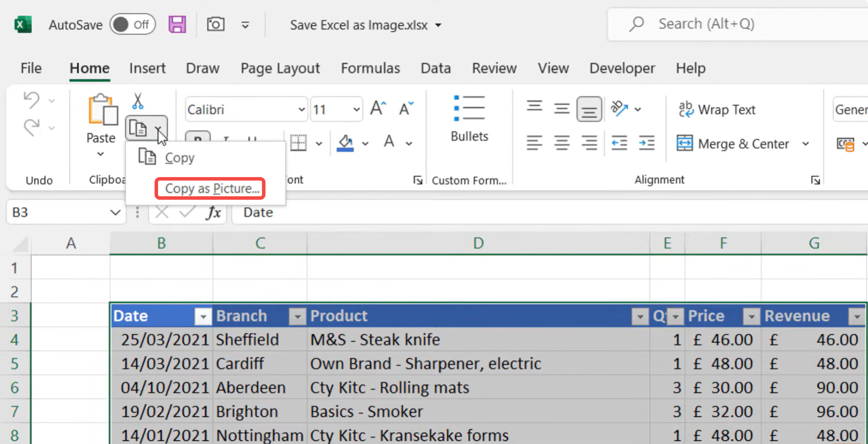Click the Insert Function fx icon
Viewport: 868px width, 444px height.
213,212
